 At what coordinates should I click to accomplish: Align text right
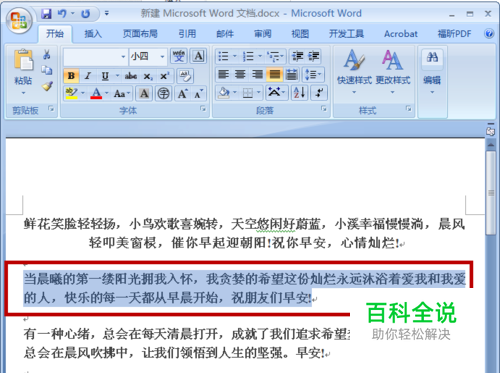[x=257, y=74]
